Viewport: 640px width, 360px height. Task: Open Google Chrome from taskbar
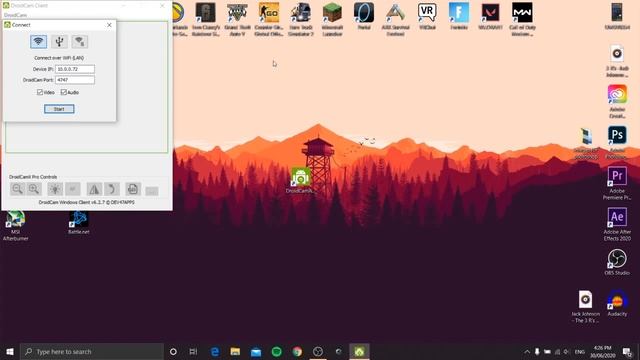click(x=297, y=351)
